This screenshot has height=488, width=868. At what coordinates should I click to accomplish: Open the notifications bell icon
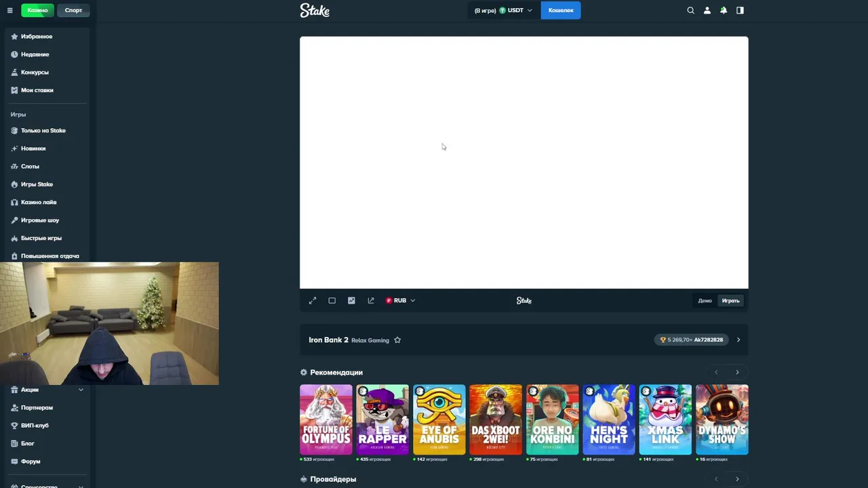point(724,10)
